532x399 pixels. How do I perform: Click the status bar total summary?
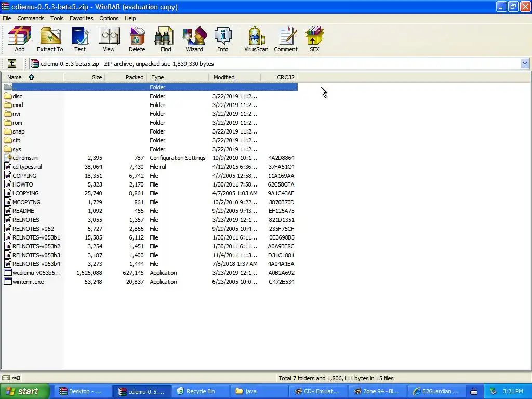tap(336, 378)
